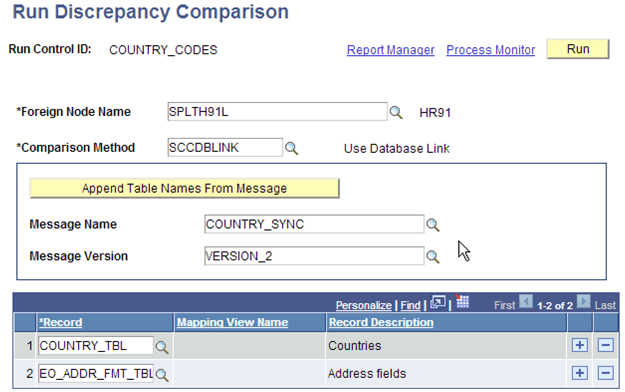The width and height of the screenshot is (625, 392).
Task: Click the Address fields record description
Action: (x=367, y=374)
